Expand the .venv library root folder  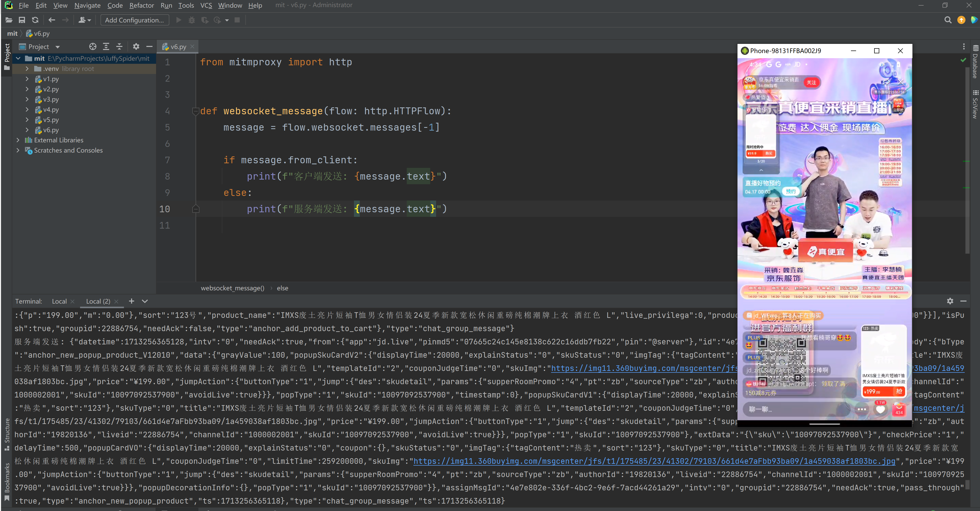pos(27,68)
